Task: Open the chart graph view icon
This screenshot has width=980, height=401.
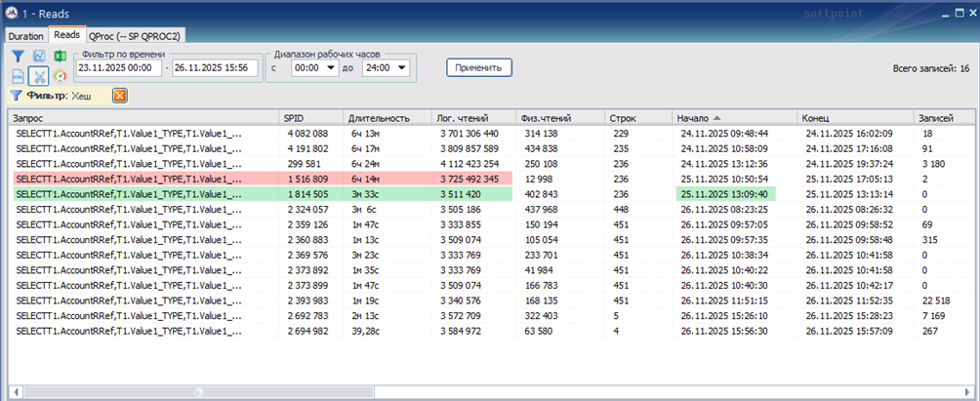Action: click(x=39, y=57)
